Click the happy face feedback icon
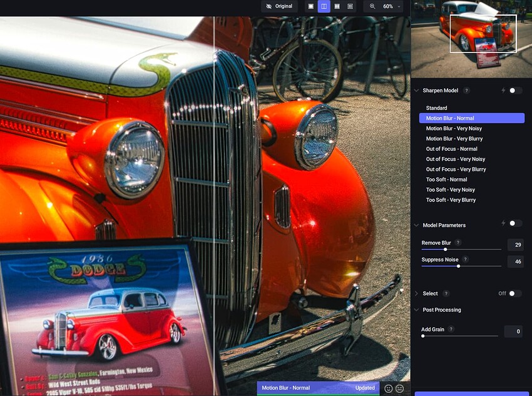The image size is (532, 396). pos(388,388)
